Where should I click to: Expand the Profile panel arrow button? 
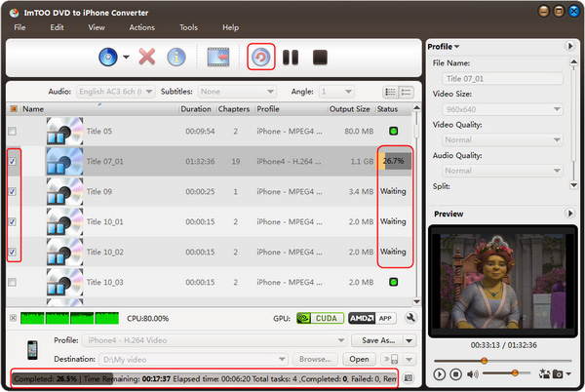pos(569,46)
